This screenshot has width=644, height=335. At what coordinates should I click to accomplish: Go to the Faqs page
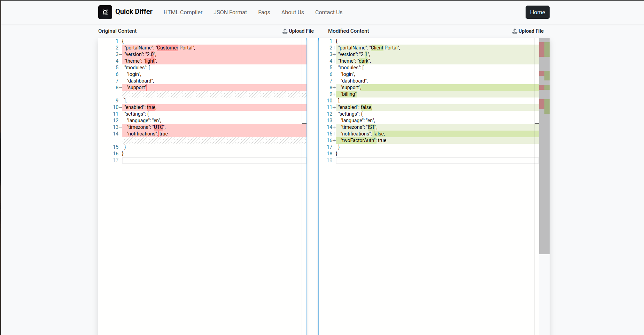tap(264, 12)
